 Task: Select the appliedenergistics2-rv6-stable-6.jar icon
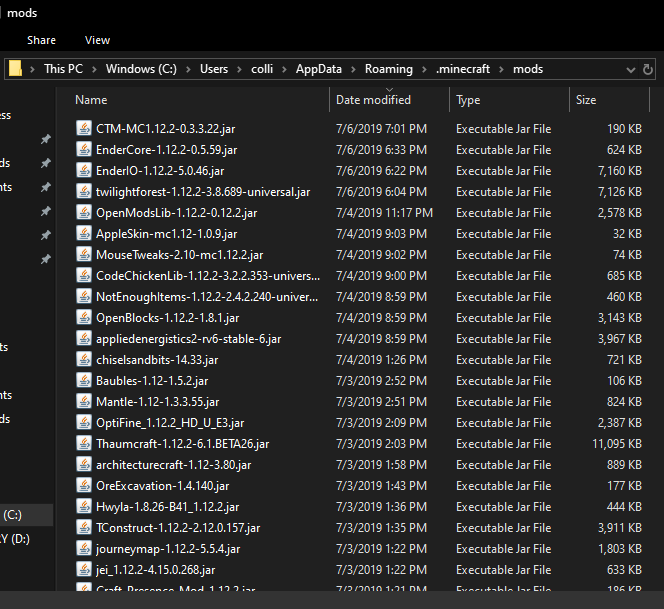(84, 338)
